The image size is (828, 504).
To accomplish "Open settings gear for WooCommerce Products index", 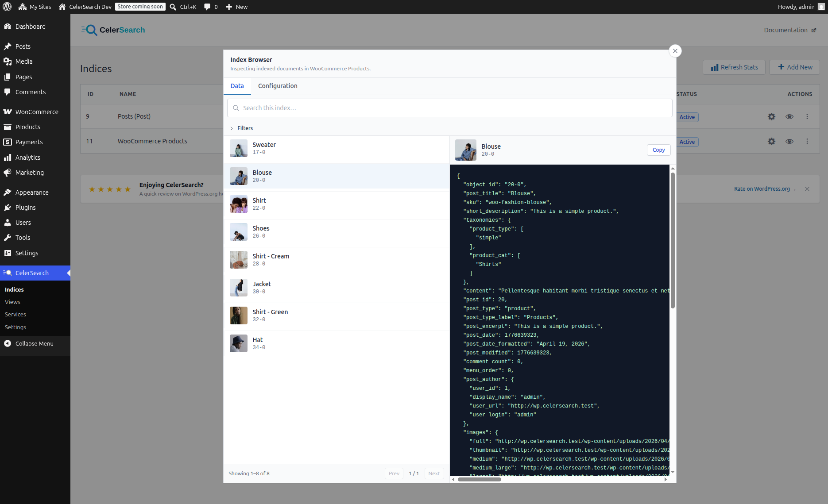I will (771, 142).
